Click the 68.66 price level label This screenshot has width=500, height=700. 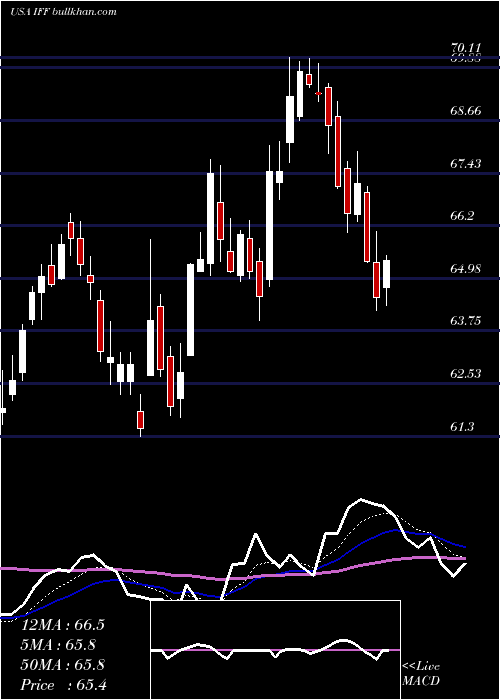tap(466, 111)
